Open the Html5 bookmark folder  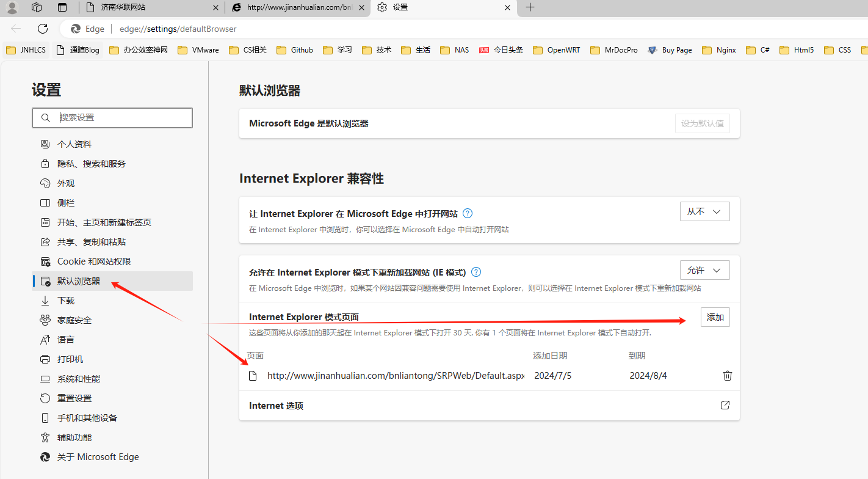(x=797, y=50)
